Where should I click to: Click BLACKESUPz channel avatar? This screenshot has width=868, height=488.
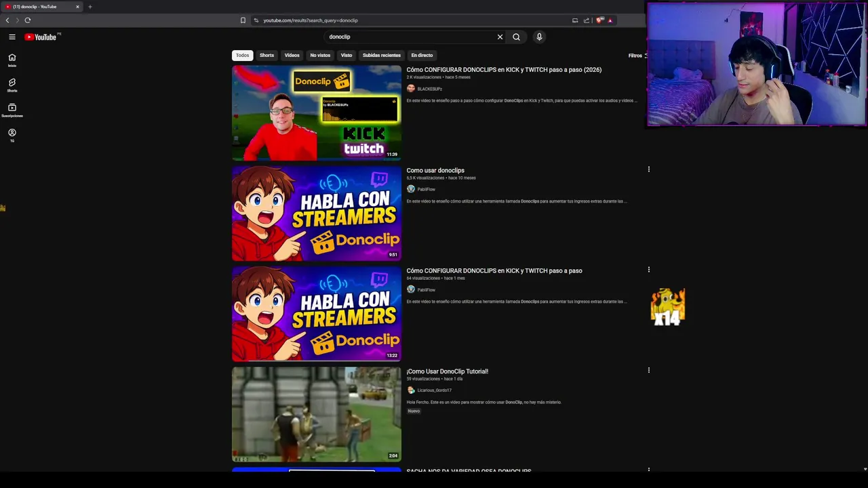coord(410,89)
